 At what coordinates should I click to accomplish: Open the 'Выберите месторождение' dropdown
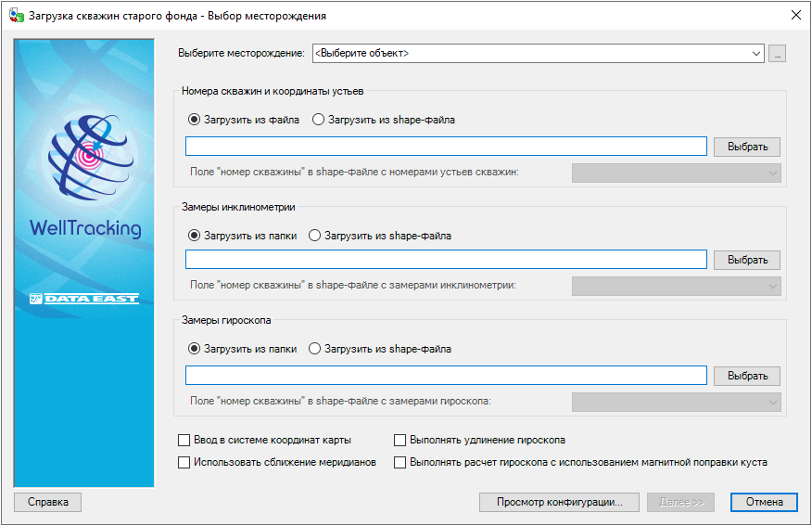pyautogui.click(x=538, y=54)
